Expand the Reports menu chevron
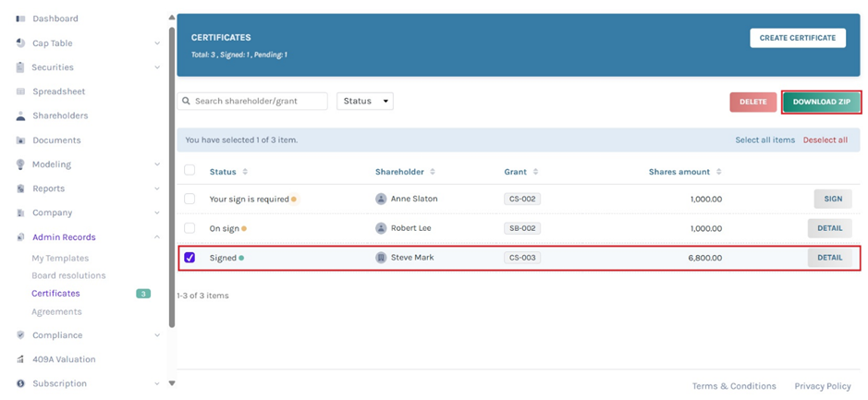The height and width of the screenshot is (400, 868). (157, 188)
